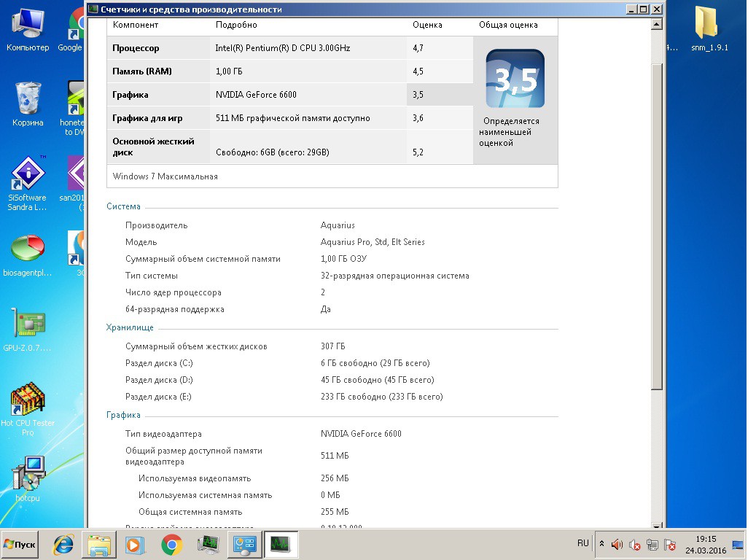The image size is (756, 560).
Task: Select the snm_1.9.1 folder on desktop
Action: pyautogui.click(x=709, y=28)
